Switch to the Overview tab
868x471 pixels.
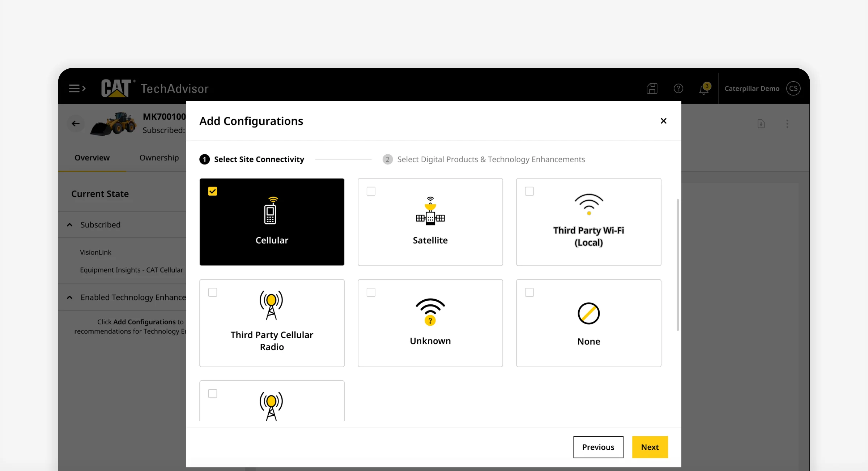click(x=92, y=158)
